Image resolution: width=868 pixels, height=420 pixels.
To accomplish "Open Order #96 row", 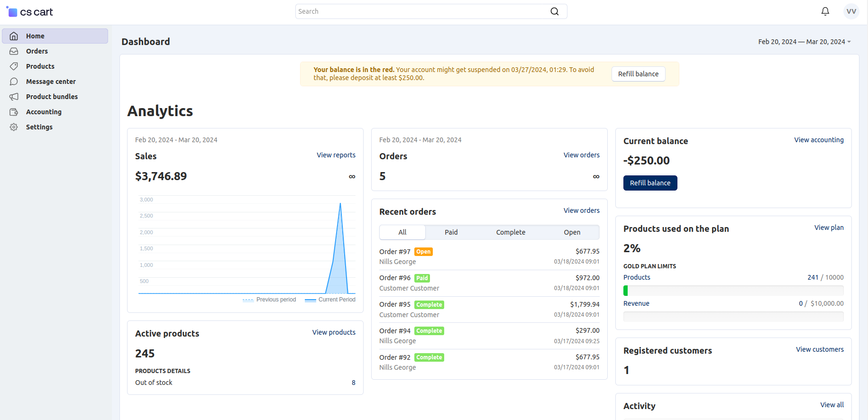I will [x=489, y=283].
